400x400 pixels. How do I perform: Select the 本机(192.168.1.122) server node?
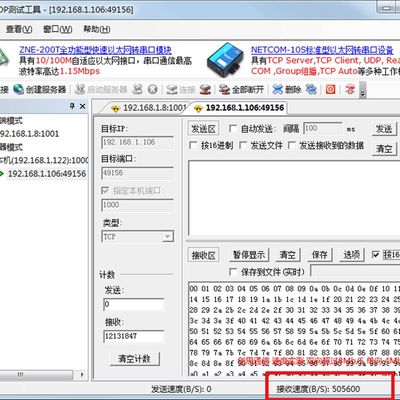pos(44,160)
